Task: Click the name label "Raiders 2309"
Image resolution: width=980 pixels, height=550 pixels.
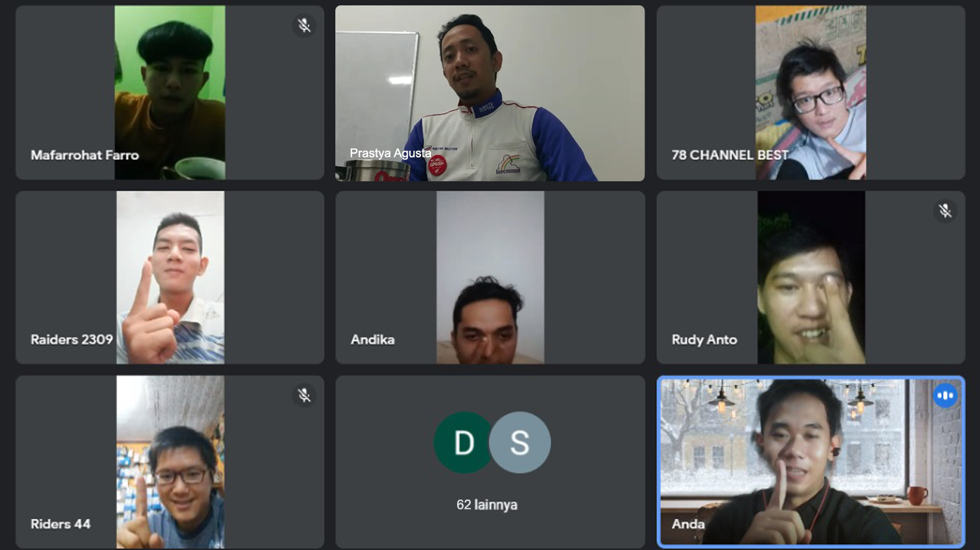Action: (x=72, y=340)
